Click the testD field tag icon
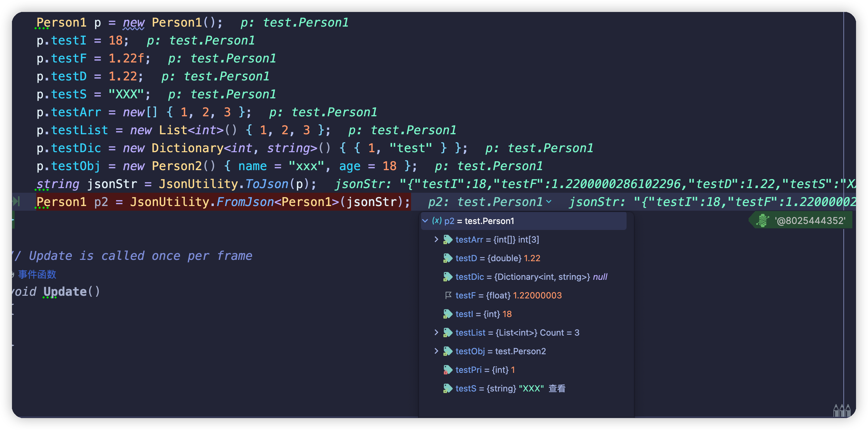The width and height of the screenshot is (868, 430). 448,258
